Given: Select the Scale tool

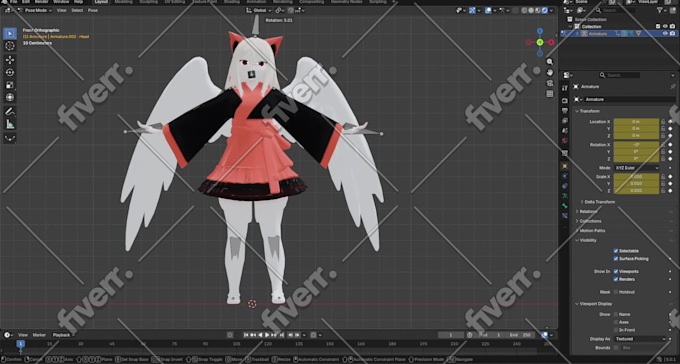Looking at the screenshot, I should [10, 85].
